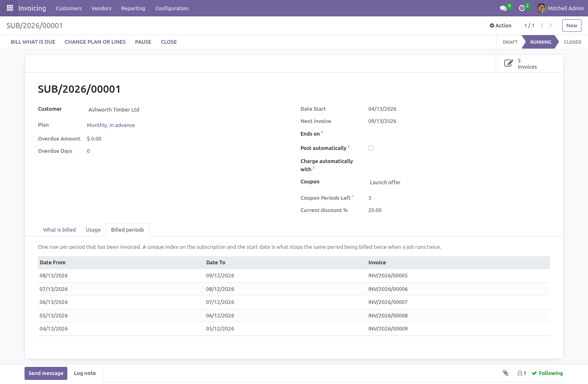Open the Reporting menu
Viewport: 588px width, 384px height.
click(133, 8)
